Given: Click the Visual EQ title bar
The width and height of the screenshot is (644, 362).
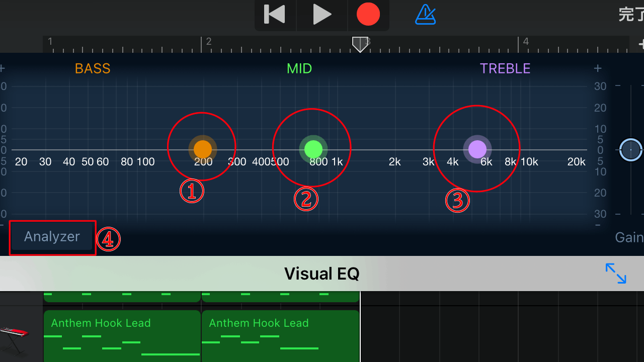Looking at the screenshot, I should coord(321,273).
